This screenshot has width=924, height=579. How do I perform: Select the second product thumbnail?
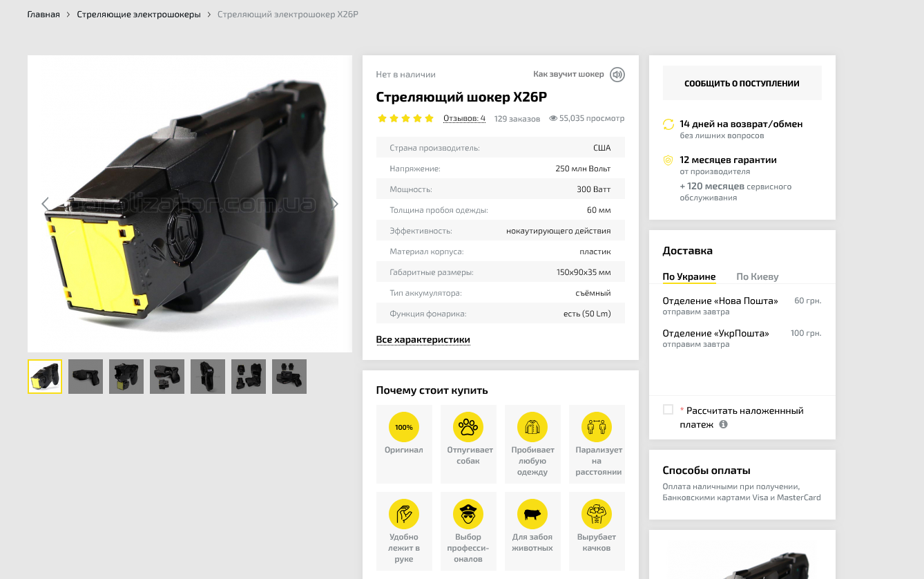(86, 377)
